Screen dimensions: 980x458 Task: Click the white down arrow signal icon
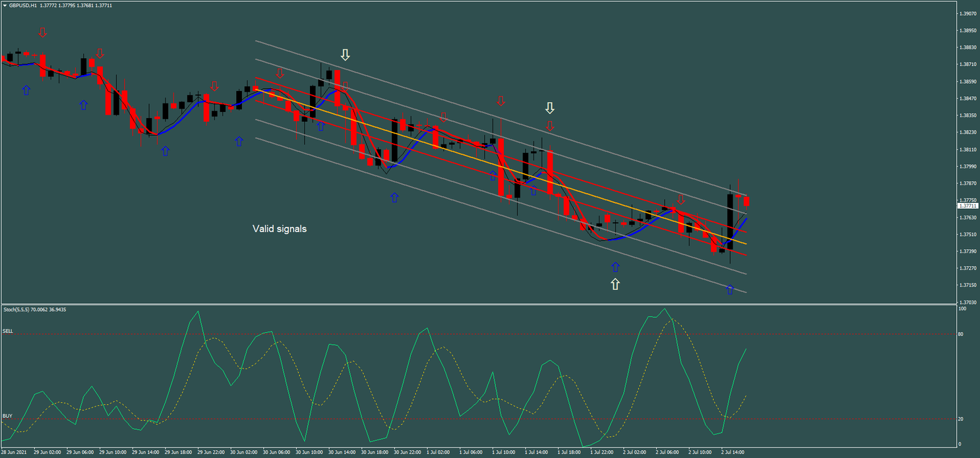click(x=345, y=54)
